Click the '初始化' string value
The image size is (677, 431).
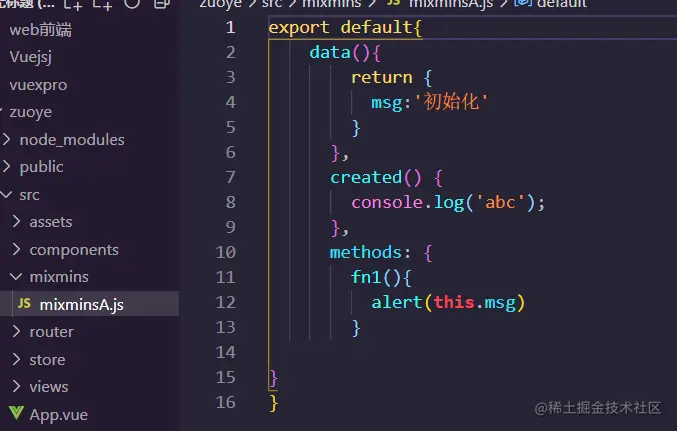click(451, 102)
